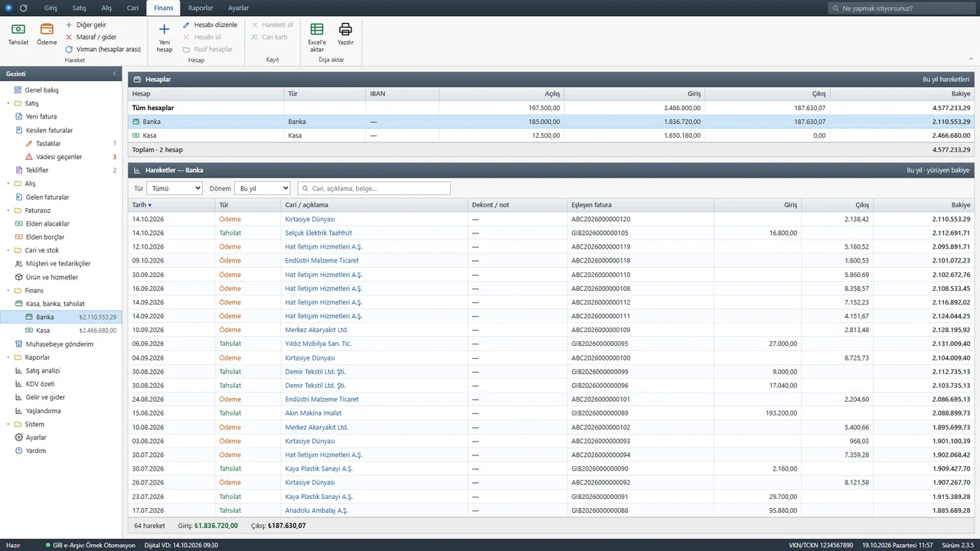Click the GİB e-Arşiv status indicator

[90, 545]
